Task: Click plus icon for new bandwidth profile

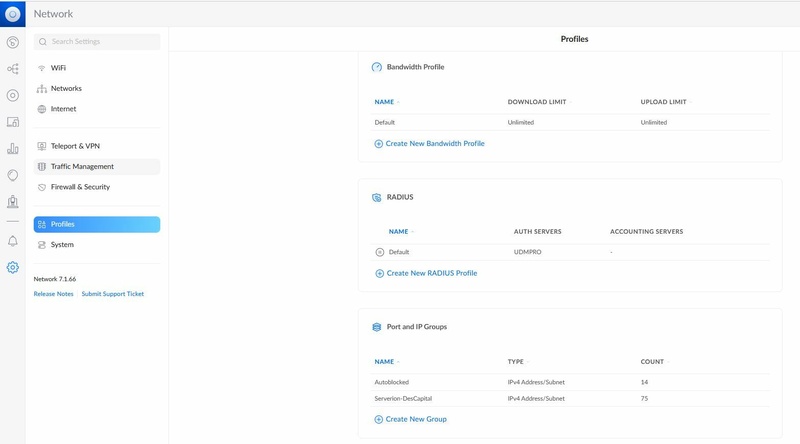Action: [x=379, y=144]
